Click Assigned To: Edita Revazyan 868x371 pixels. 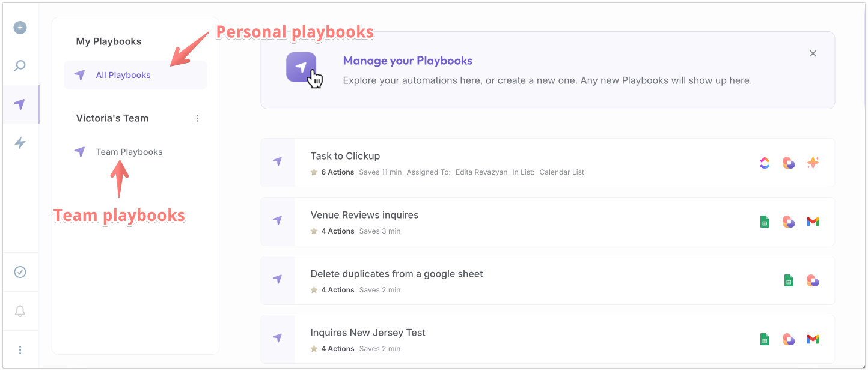pyautogui.click(x=457, y=172)
